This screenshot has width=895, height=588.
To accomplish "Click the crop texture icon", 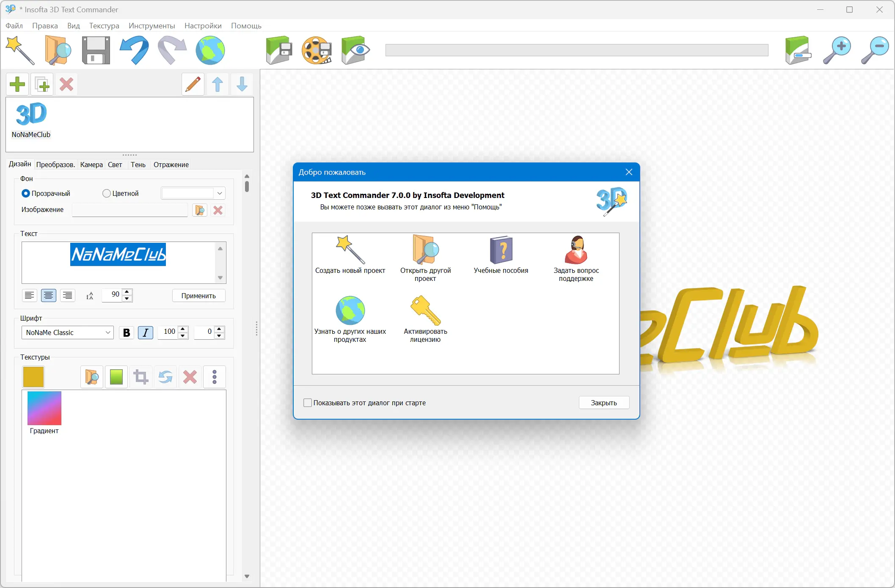I will 141,376.
